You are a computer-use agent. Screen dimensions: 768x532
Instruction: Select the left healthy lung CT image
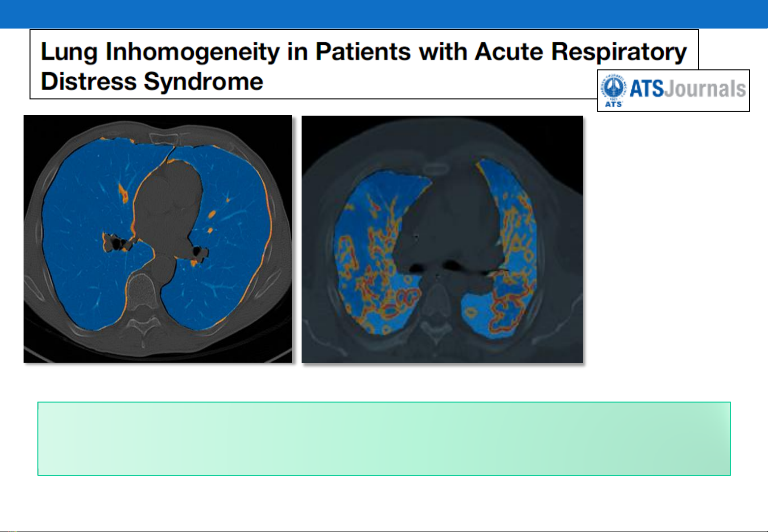tap(157, 239)
